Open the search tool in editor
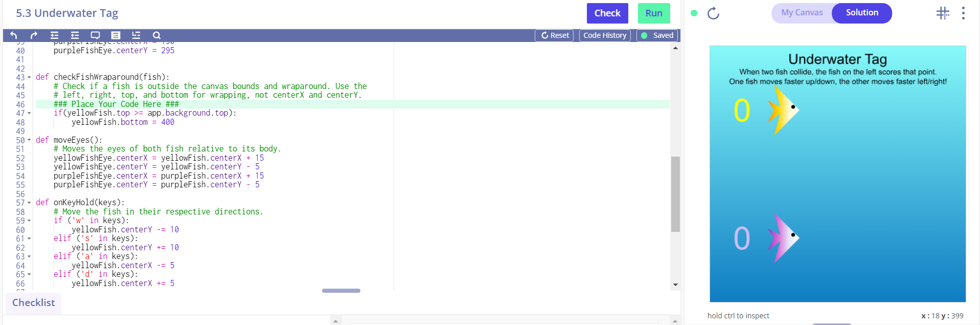Screen dimensions: 980x325 pyautogui.click(x=156, y=35)
